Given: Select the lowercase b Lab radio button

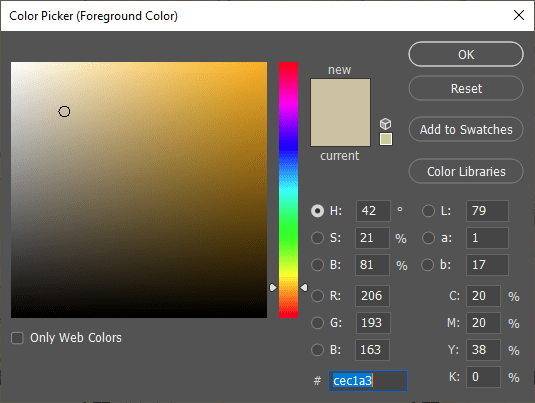Looking at the screenshot, I should [428, 265].
